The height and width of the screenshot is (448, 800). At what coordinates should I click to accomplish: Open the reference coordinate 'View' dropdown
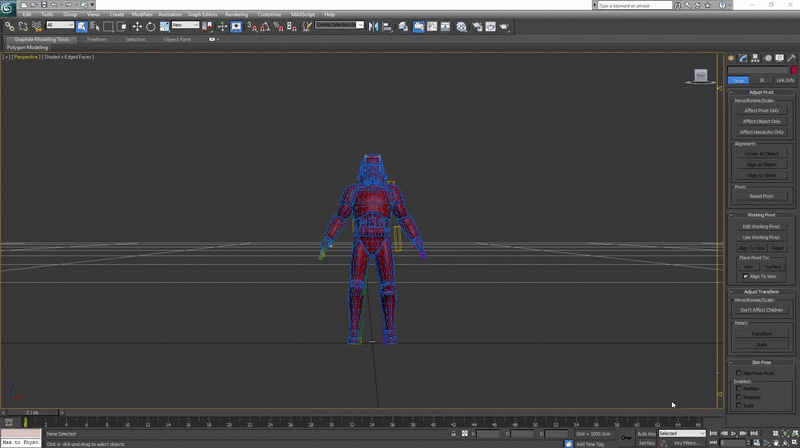185,25
